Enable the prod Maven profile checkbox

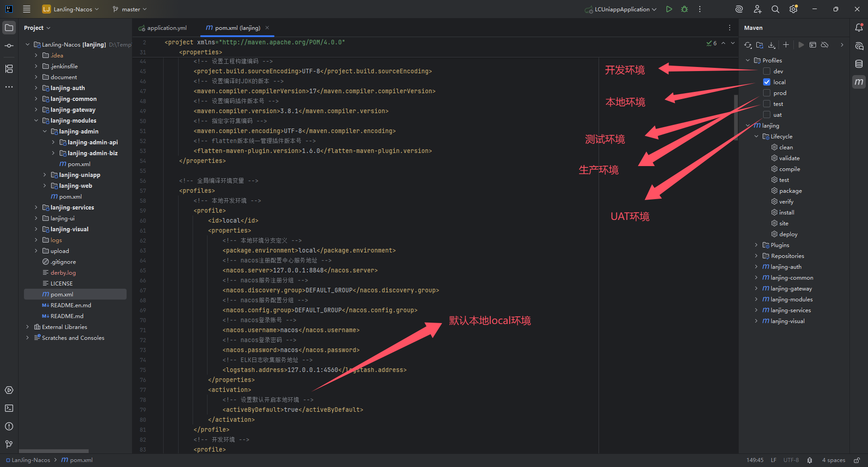coord(767,93)
